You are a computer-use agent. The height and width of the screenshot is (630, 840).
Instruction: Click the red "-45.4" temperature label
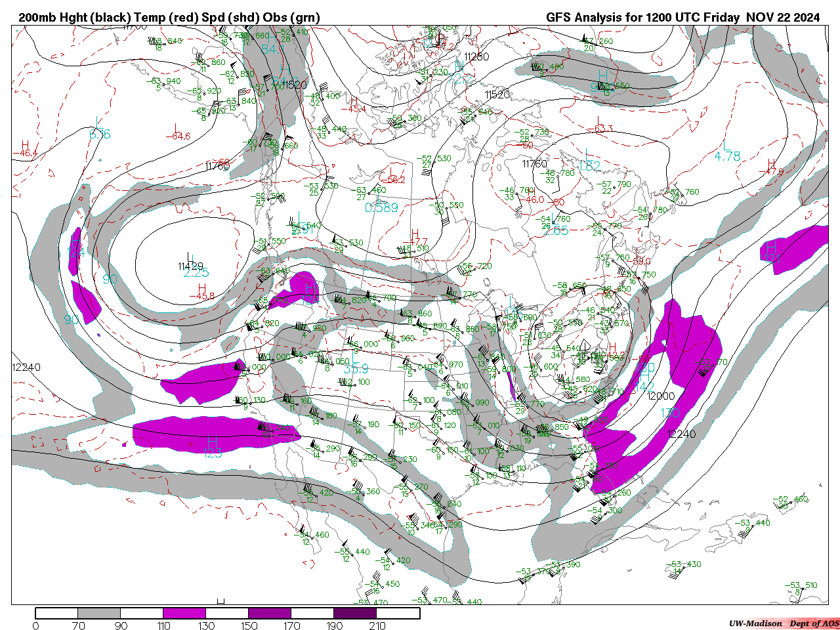(x=354, y=108)
